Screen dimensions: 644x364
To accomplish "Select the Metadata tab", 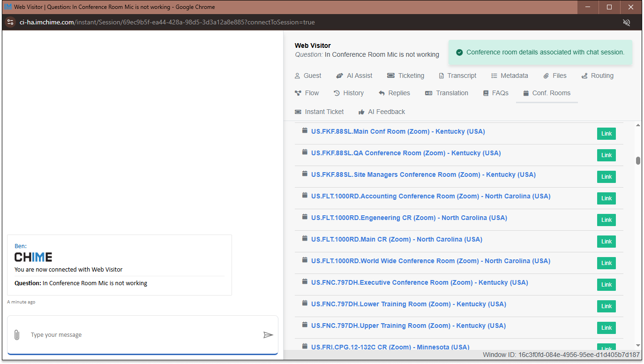I will point(509,76).
